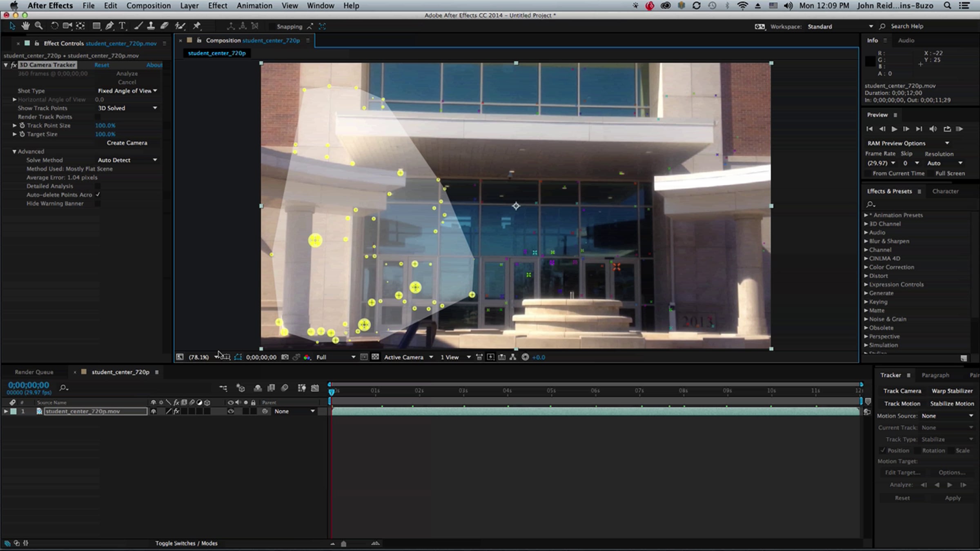Screen dimensions: 980x551
Task: Hide the student_center_720p.mov layer video
Action: click(x=231, y=411)
